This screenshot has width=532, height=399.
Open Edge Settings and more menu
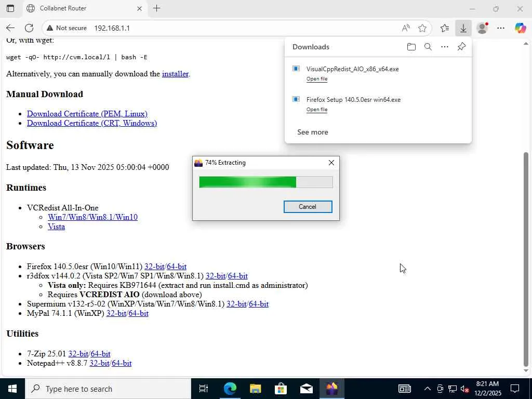click(x=501, y=28)
